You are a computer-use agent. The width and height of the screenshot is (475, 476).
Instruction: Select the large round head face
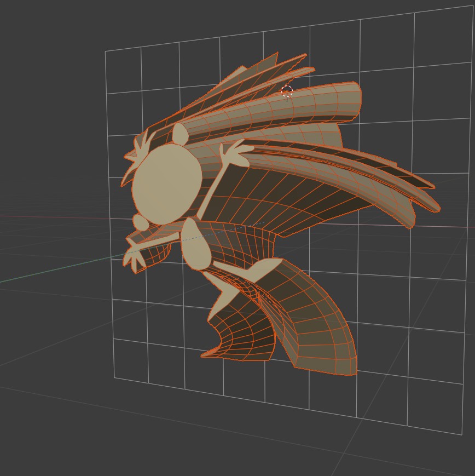165,184
